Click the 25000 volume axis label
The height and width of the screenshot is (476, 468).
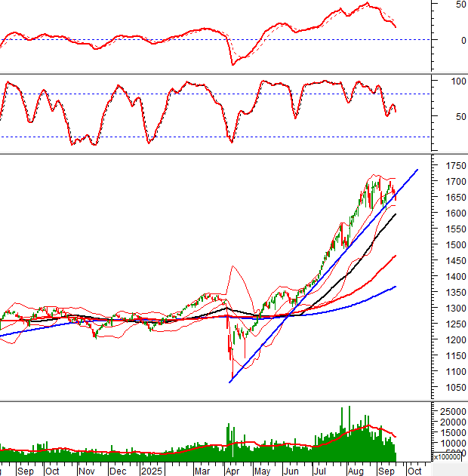[451, 411]
